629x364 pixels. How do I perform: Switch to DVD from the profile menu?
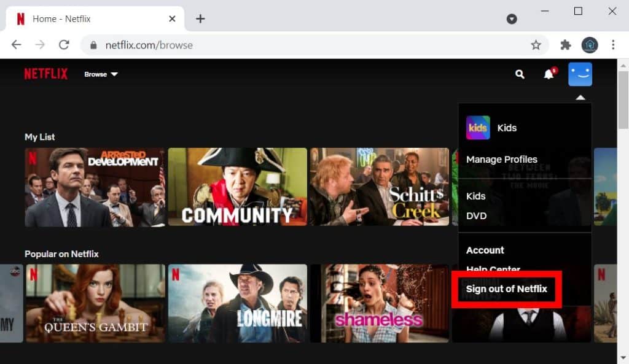pos(477,215)
